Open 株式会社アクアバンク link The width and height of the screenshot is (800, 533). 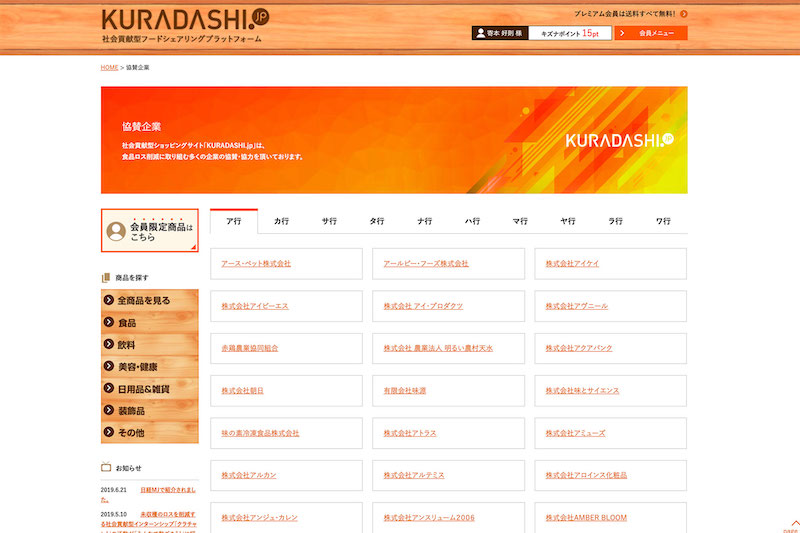[579, 348]
